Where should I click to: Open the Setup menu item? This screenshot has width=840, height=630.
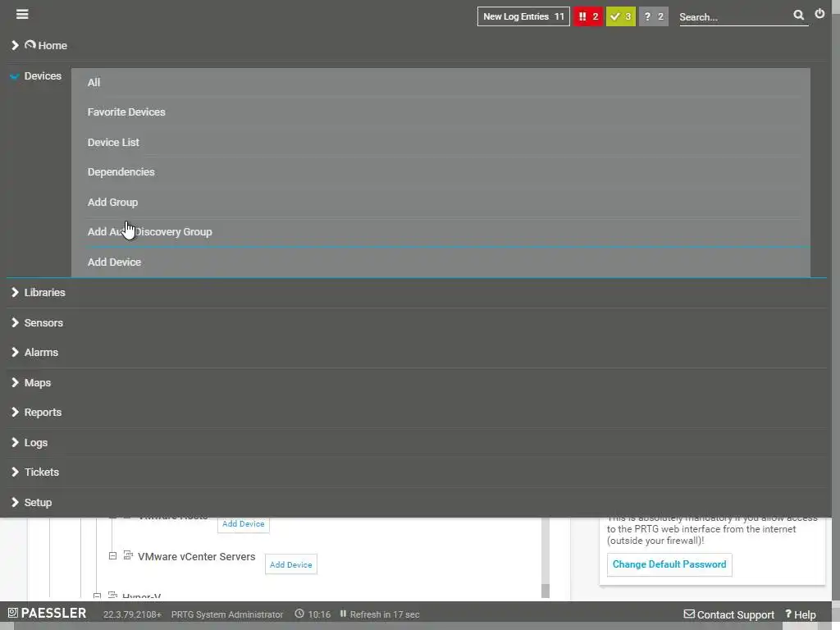(x=38, y=503)
